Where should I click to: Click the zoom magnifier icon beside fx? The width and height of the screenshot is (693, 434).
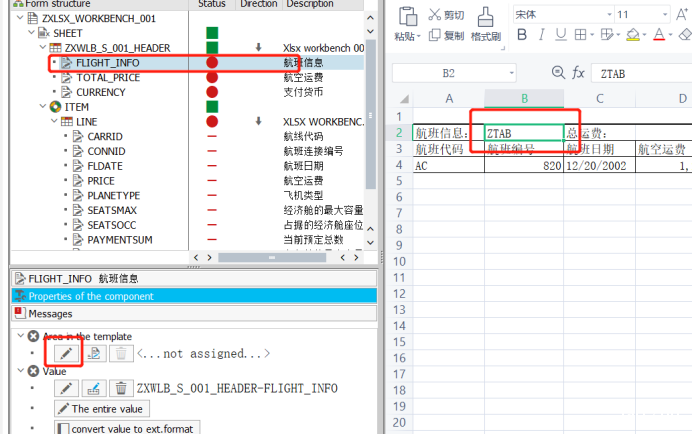(558, 72)
